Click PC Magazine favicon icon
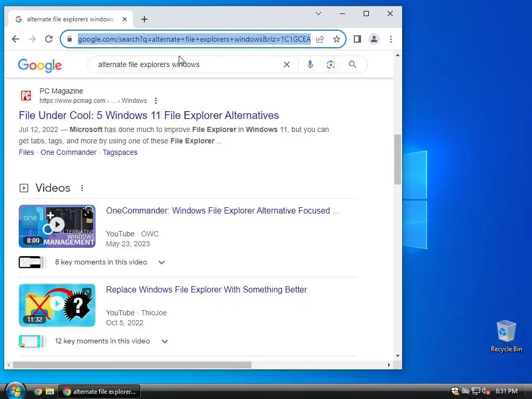Screen dimensions: 532x399 [x=26, y=96]
